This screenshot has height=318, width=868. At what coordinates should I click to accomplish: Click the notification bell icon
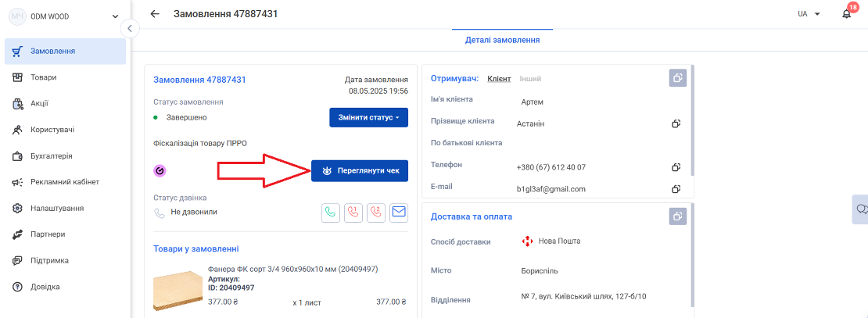pos(846,14)
